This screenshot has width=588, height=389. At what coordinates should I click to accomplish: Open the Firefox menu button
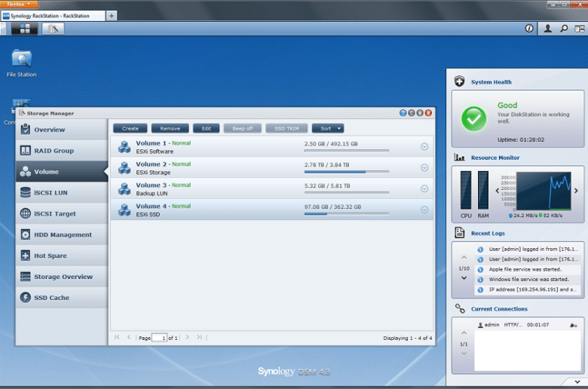19,4
